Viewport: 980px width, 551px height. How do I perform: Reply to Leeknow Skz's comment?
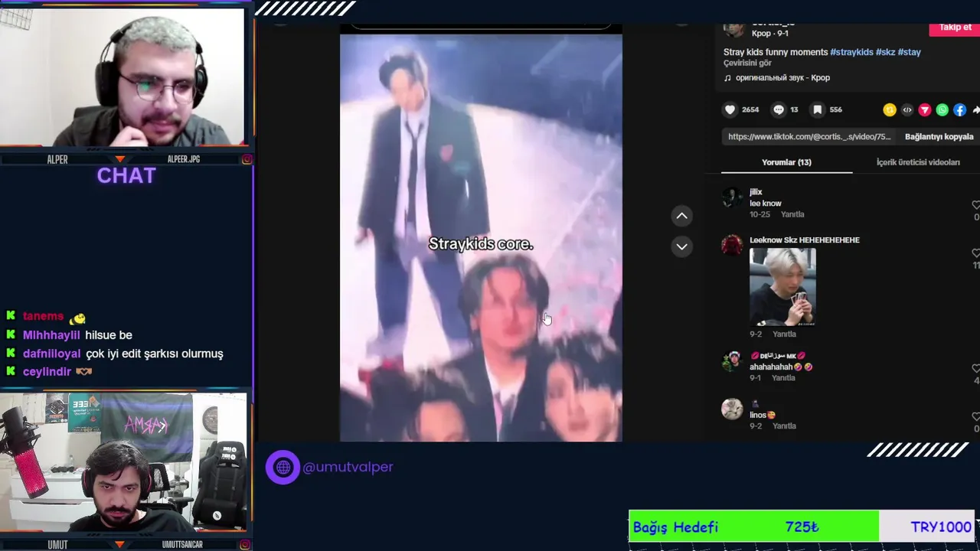(785, 334)
